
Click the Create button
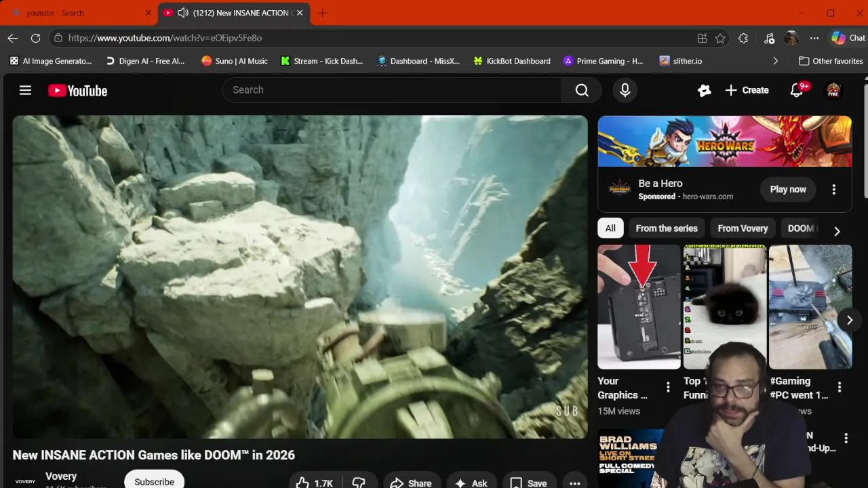point(747,90)
